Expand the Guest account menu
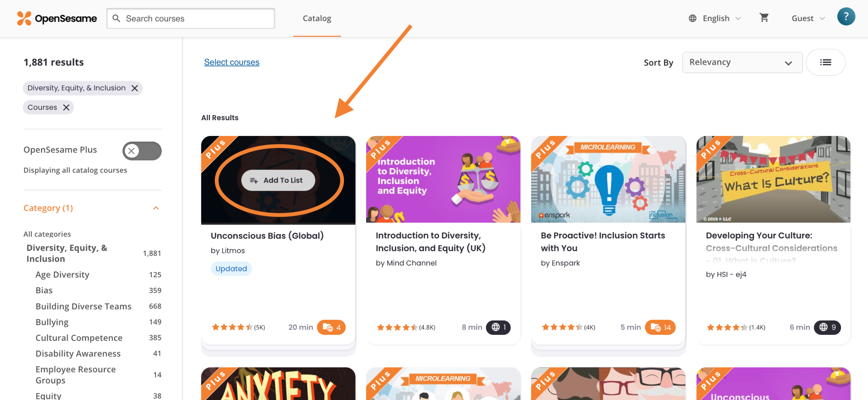Image resolution: width=868 pixels, height=400 pixels. pos(807,18)
